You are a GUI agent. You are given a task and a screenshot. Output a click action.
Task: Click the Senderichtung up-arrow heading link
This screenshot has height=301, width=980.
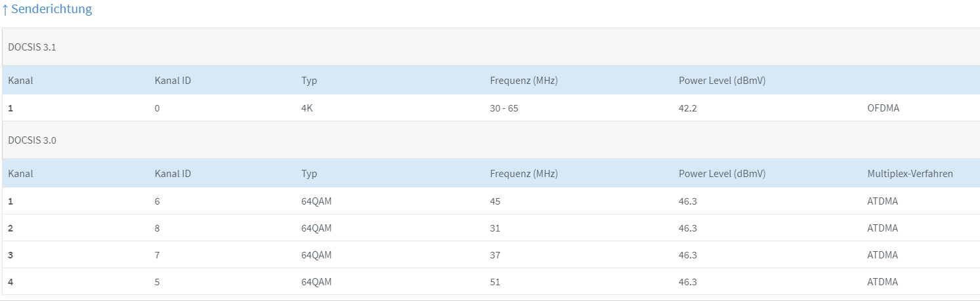pos(47,9)
